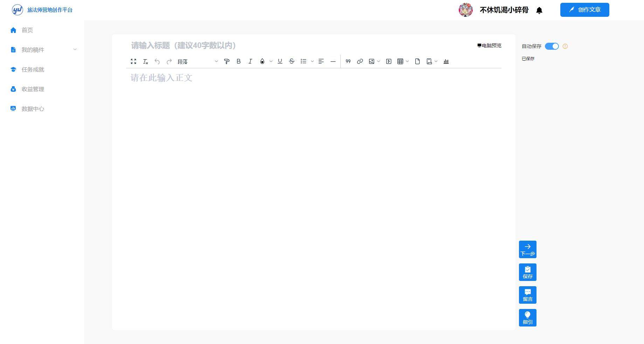Image resolution: width=644 pixels, height=344 pixels.
Task: Click the 下一步 button
Action: (x=527, y=249)
